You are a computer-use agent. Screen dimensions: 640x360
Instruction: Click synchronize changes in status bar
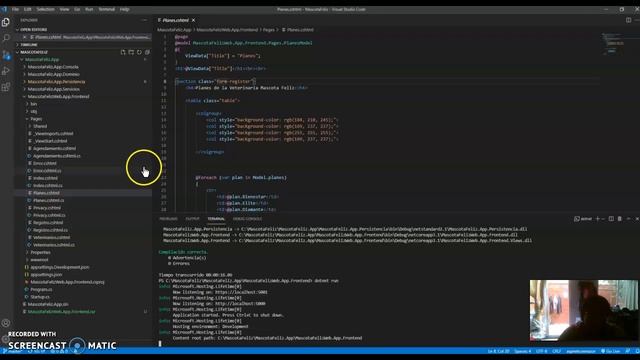[36, 351]
